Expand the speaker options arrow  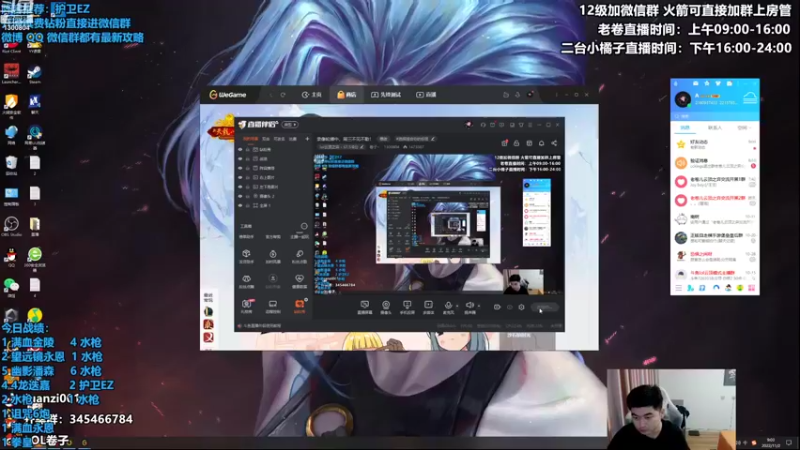pos(479,306)
